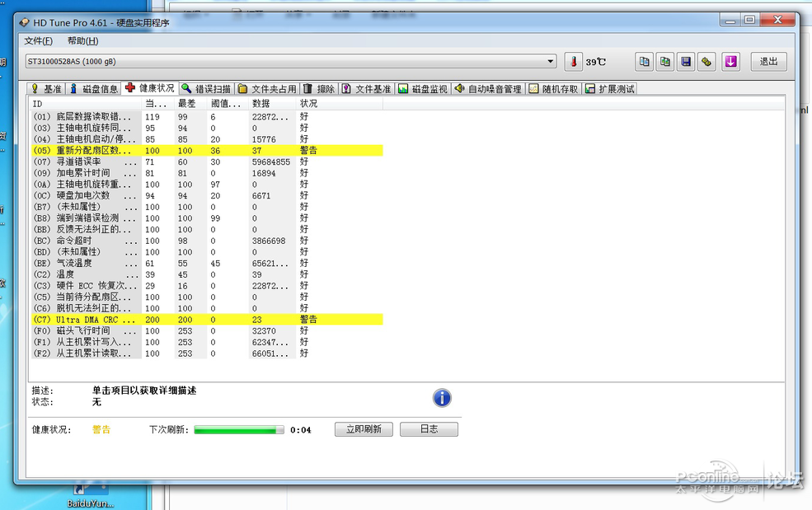The image size is (812, 510).
Task: Click the 立即刷新 button
Action: point(364,429)
